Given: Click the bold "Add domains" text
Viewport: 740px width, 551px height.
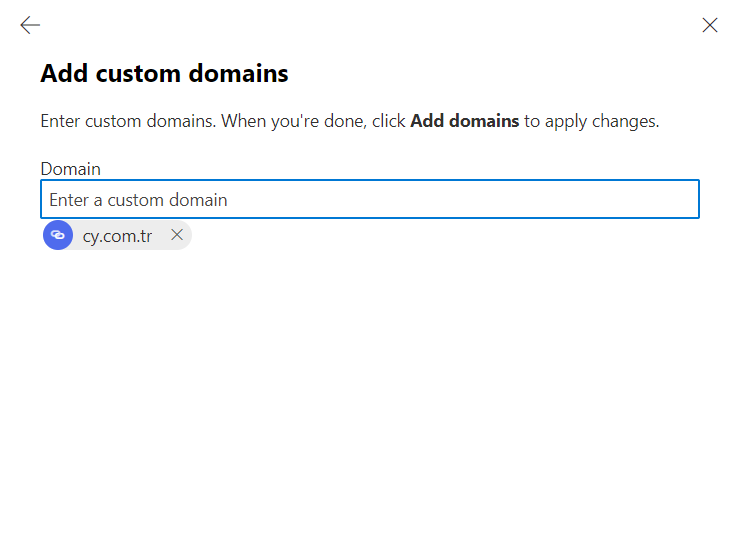Looking at the screenshot, I should tap(464, 121).
